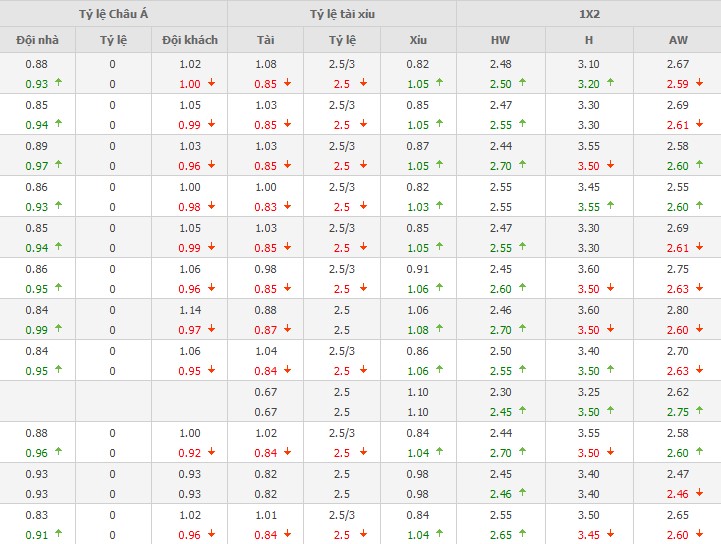This screenshot has height=544, width=721.
Task: Select the 1X2 header group
Action: [x=588, y=14]
